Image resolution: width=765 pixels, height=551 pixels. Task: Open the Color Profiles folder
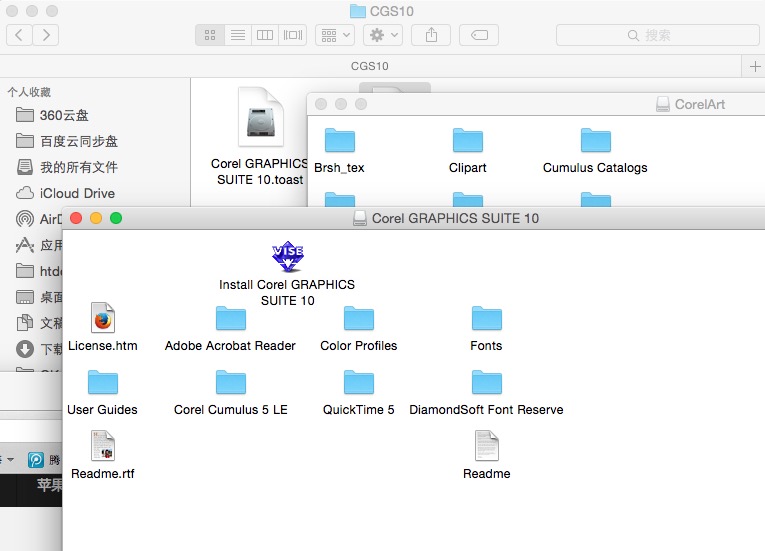(358, 319)
